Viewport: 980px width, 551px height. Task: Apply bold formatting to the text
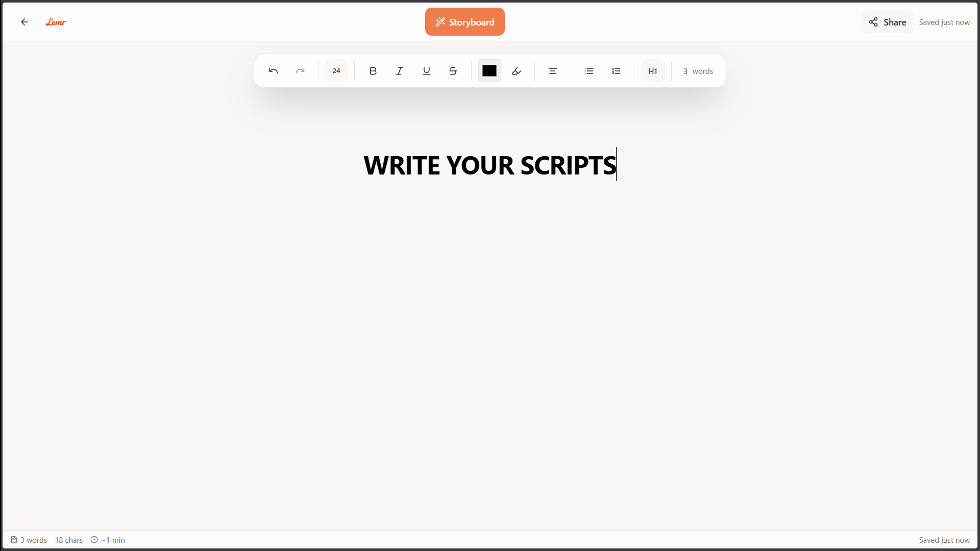(x=373, y=71)
